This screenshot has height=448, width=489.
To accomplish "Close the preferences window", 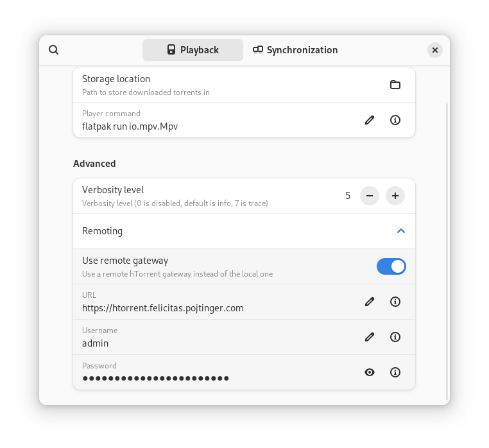I will click(435, 50).
